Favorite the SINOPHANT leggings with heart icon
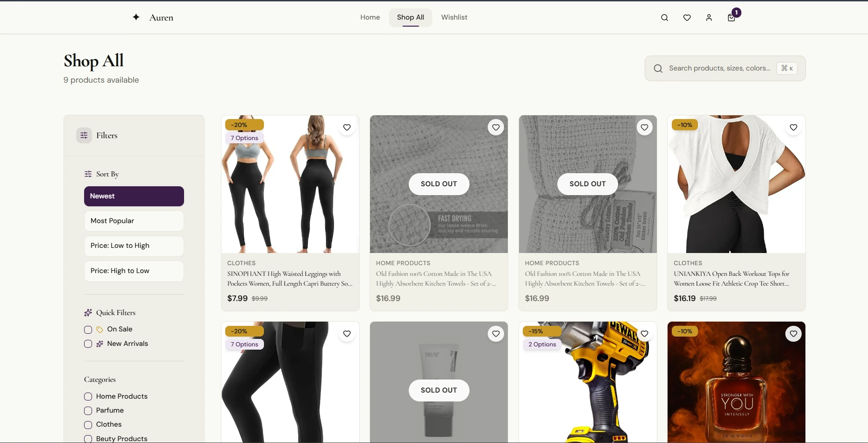Screen dimensions: 868x443 click(347, 127)
